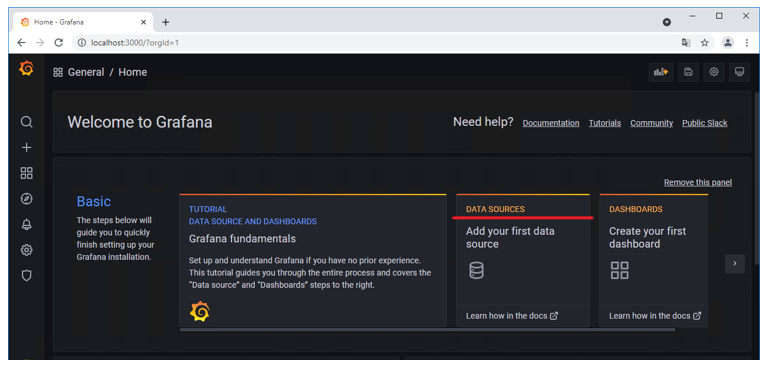
Task: Click the database icon in Data Sources card
Action: coord(476,270)
